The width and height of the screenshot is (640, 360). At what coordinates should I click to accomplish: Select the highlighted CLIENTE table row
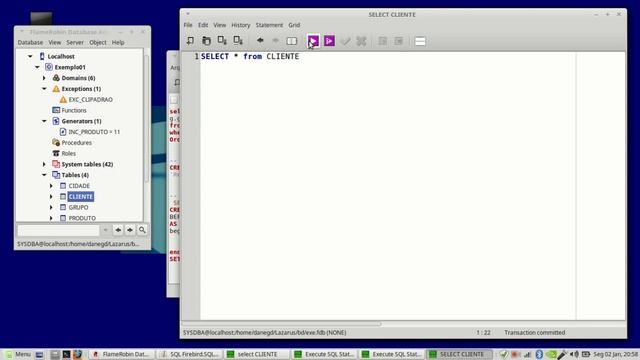pyautogui.click(x=80, y=197)
